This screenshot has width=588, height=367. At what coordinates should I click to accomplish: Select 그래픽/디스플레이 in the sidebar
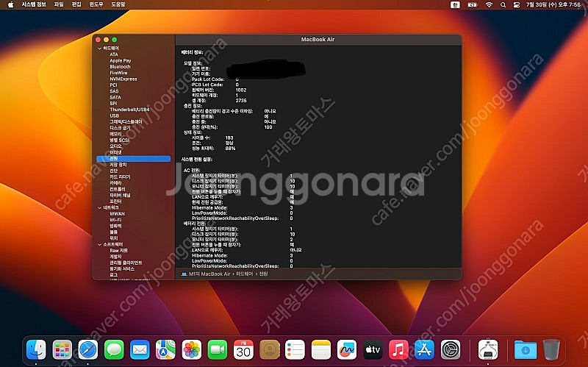pyautogui.click(x=126, y=121)
